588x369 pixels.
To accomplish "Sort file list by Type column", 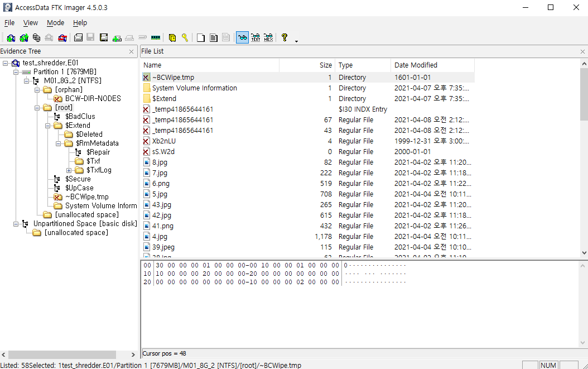I will click(x=363, y=65).
